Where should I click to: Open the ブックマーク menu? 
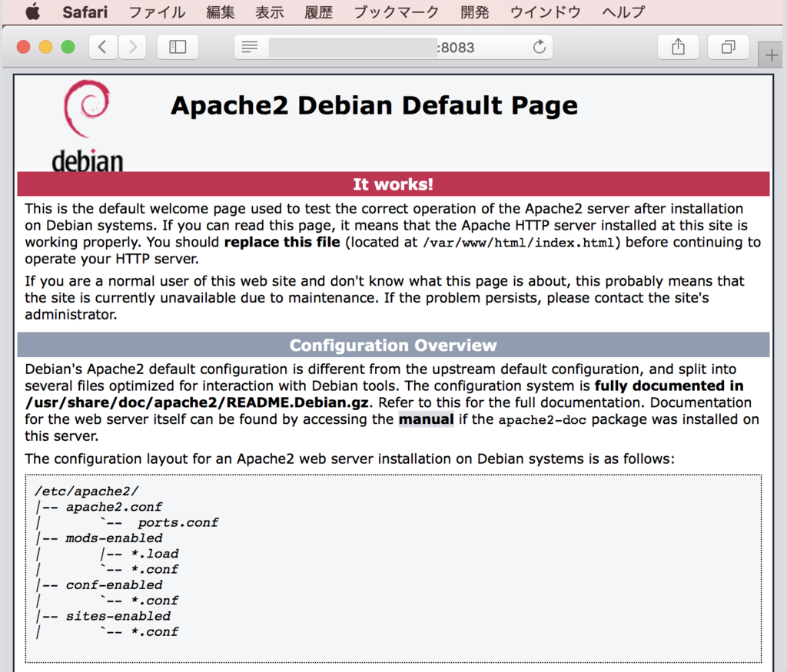click(x=396, y=12)
